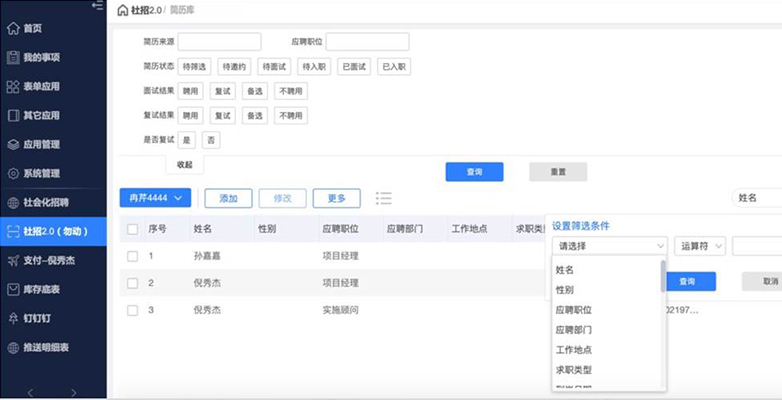Image resolution: width=782 pixels, height=400 pixels.
Task: Click the 表单应用 grid icon
Action: (x=13, y=87)
